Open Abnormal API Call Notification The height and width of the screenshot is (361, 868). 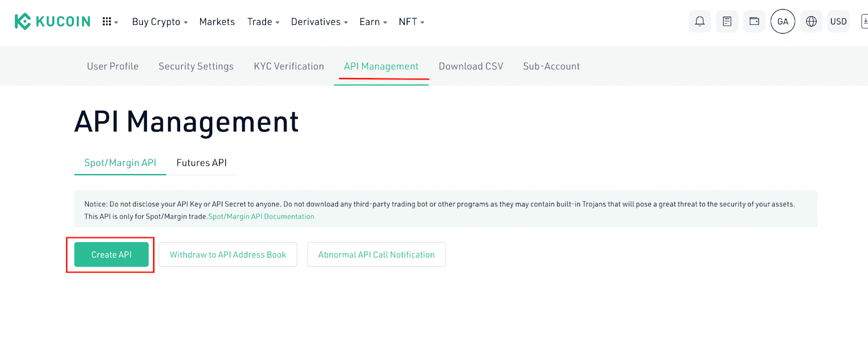click(x=376, y=254)
